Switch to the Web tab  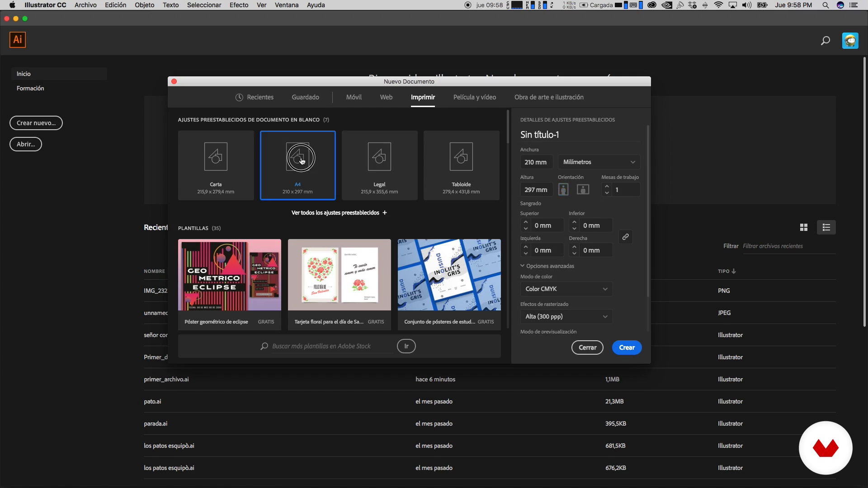coord(386,98)
